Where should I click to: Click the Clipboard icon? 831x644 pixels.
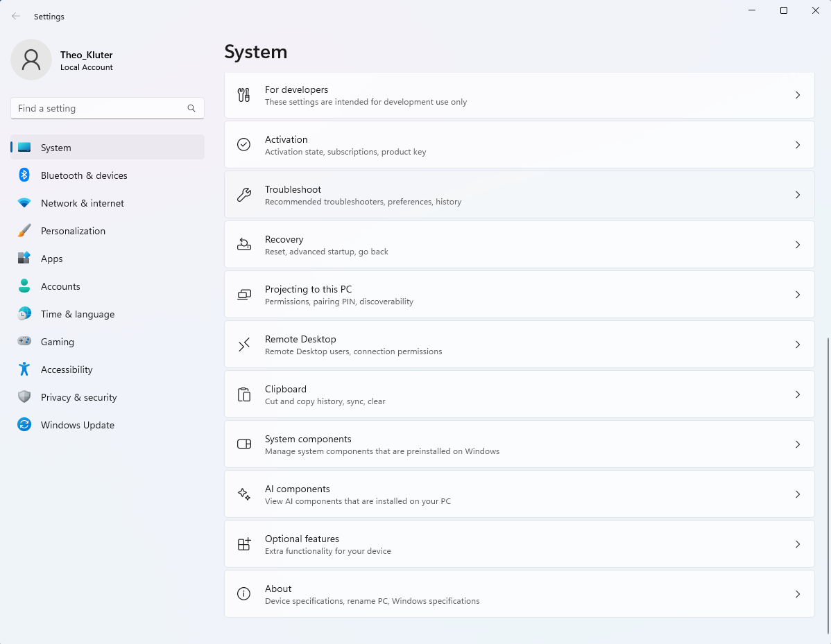pos(243,394)
